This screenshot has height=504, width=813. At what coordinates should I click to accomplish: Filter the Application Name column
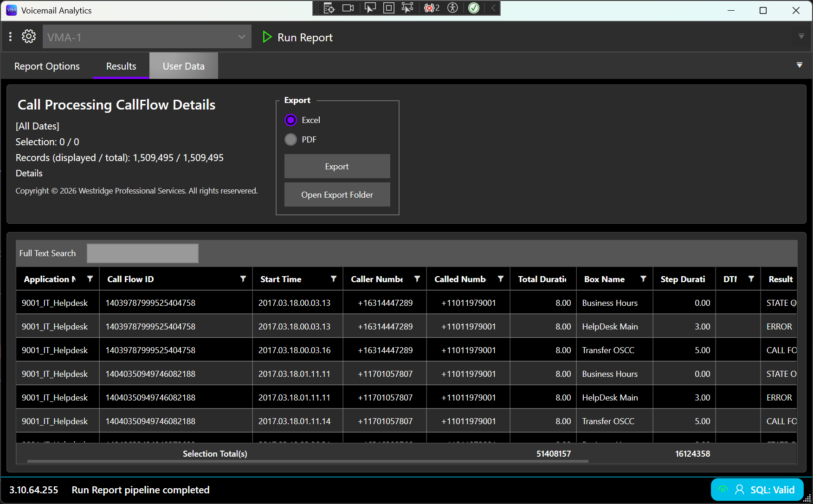point(90,279)
